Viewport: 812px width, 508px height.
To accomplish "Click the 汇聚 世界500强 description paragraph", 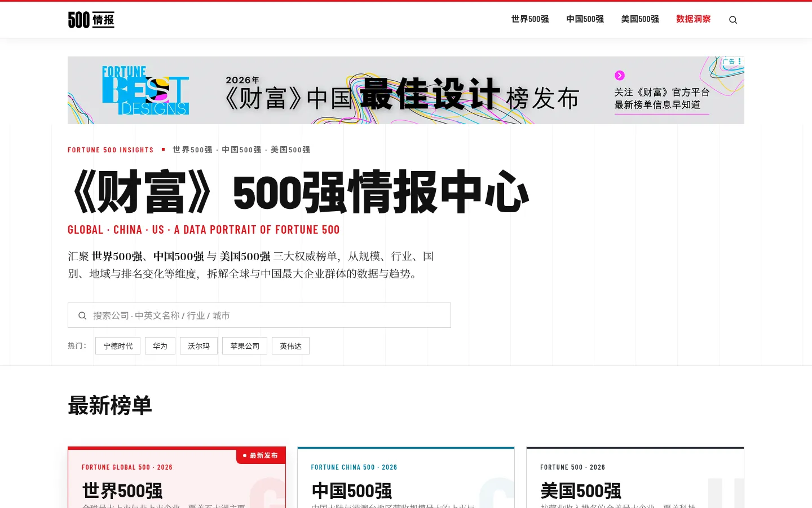I will pos(251,265).
